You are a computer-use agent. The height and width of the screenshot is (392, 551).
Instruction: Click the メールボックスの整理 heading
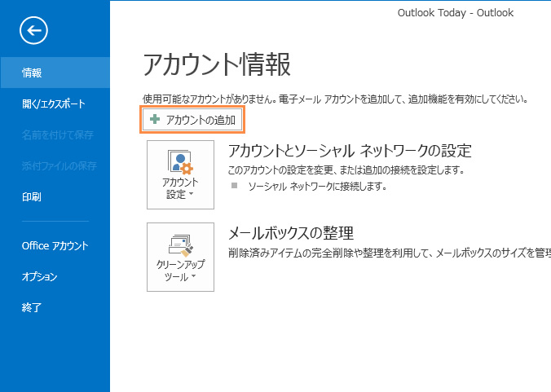291,233
